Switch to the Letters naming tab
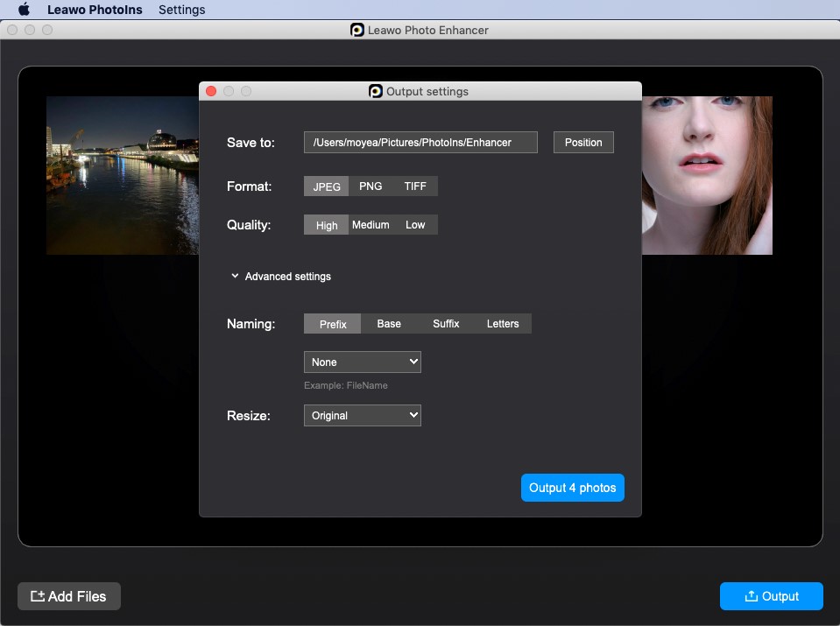 [x=503, y=324]
